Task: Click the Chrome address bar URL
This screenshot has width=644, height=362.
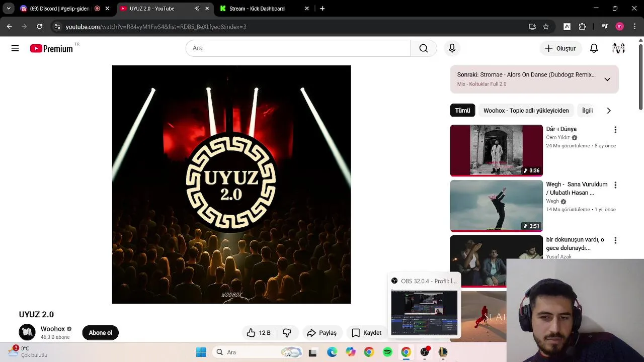Action: [x=156, y=27]
